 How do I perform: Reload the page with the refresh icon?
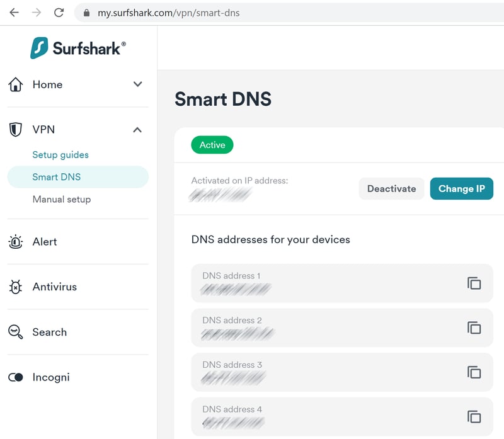pos(59,13)
